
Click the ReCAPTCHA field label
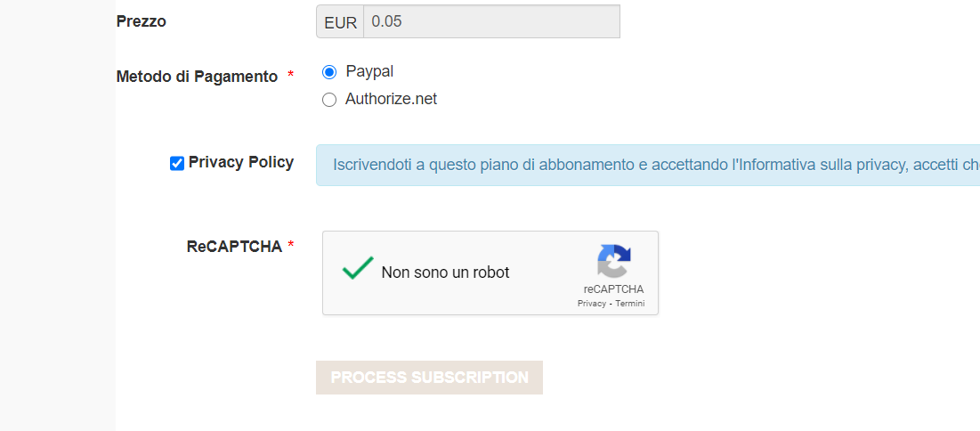[234, 247]
